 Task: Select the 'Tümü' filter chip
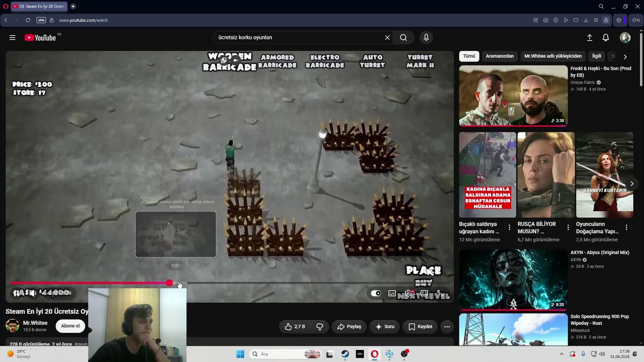click(469, 56)
